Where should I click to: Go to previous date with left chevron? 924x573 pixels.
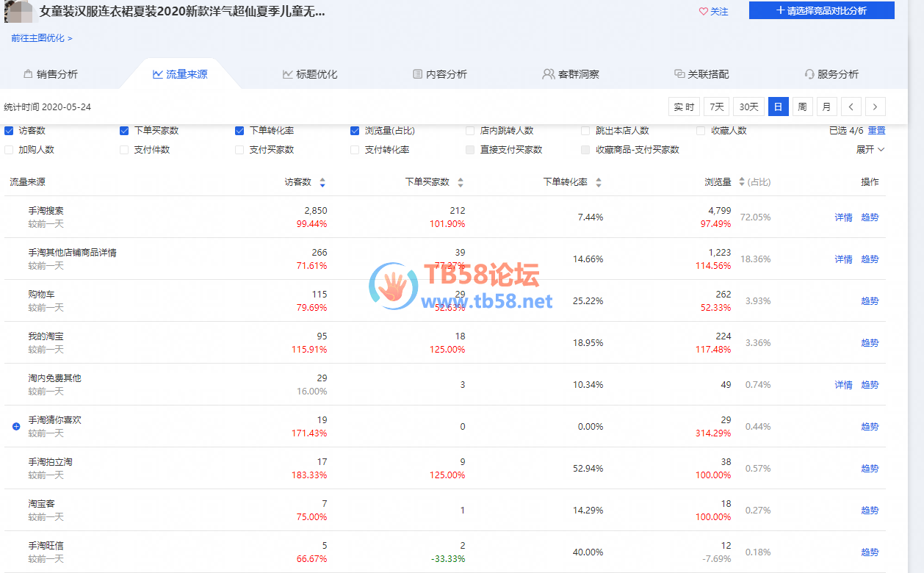851,107
